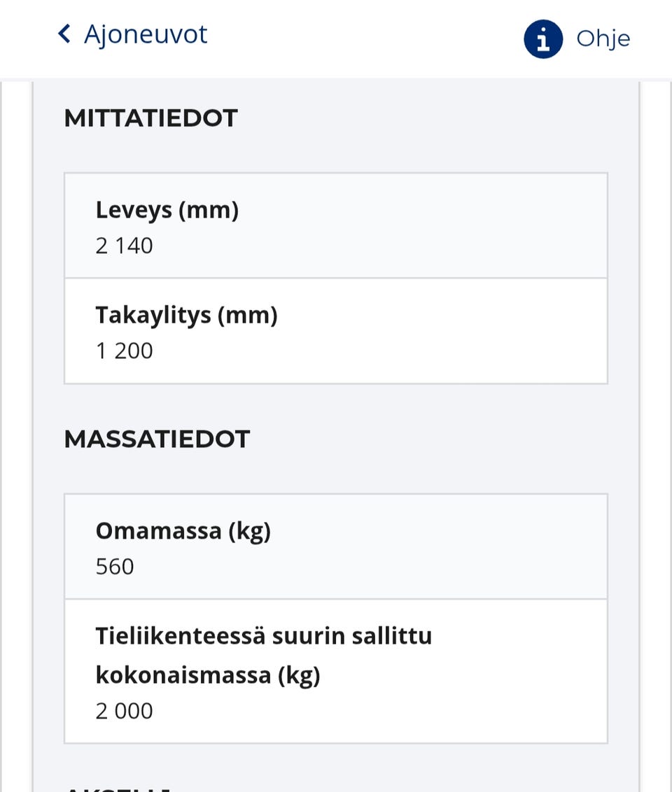
Task: Click Tieliikenteessä suurin sallittu label
Action: point(263,636)
